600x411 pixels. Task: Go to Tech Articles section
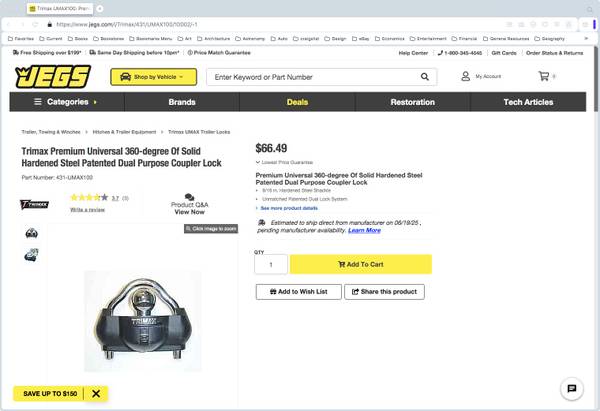[528, 102]
